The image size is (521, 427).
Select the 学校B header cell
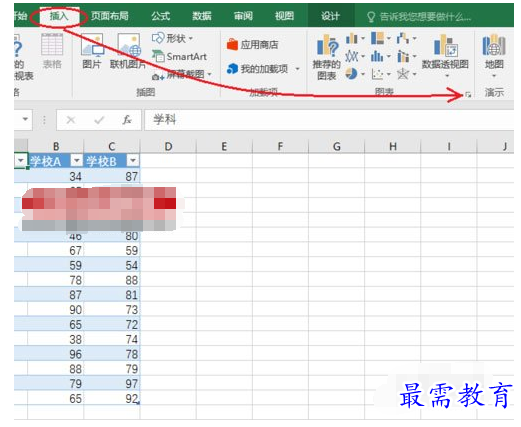point(112,161)
